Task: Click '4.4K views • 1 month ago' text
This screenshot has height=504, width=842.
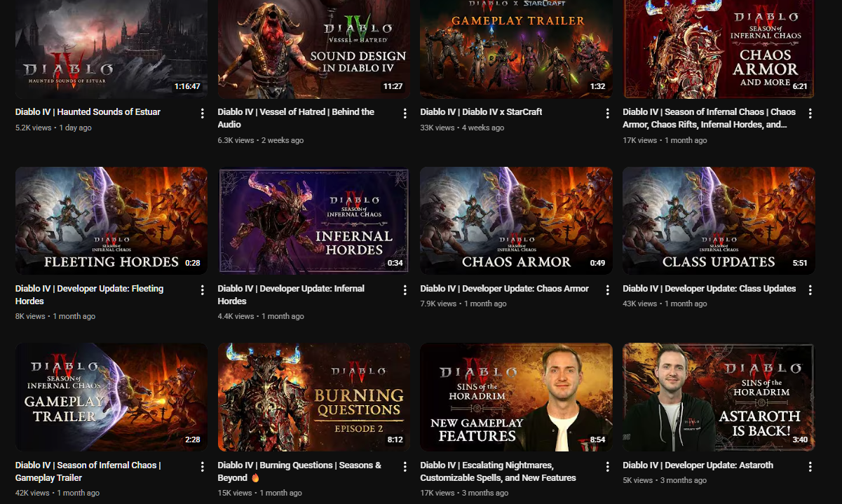Action: 261,317
